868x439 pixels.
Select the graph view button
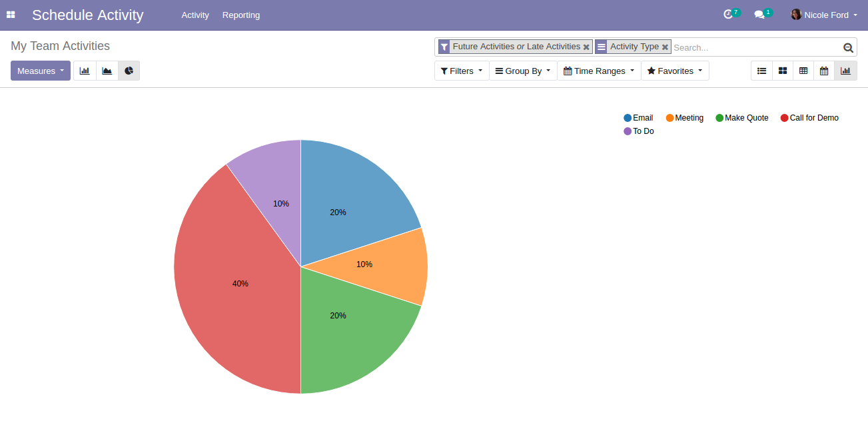(x=845, y=71)
